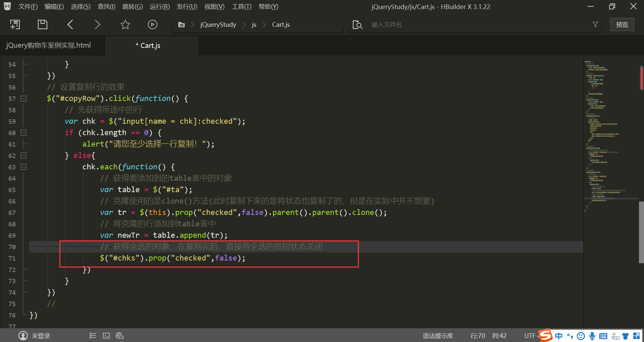The height and width of the screenshot is (342, 644).
Task: Click the microphone voice input icon
Action: pos(592,336)
